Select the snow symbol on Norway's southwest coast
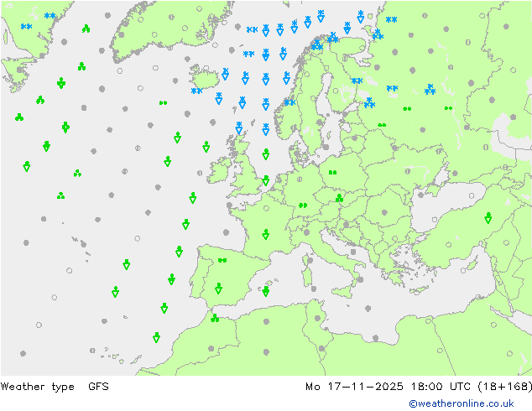 289,102
